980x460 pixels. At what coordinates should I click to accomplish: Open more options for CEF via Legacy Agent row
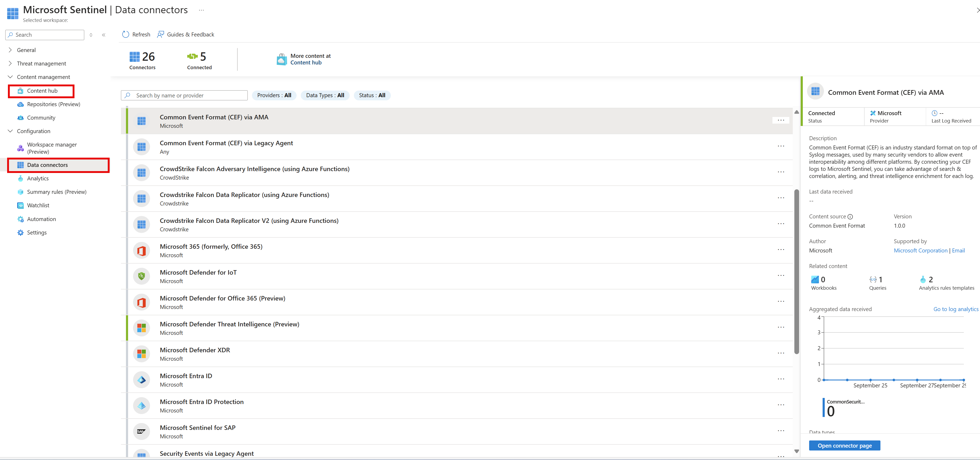point(781,146)
